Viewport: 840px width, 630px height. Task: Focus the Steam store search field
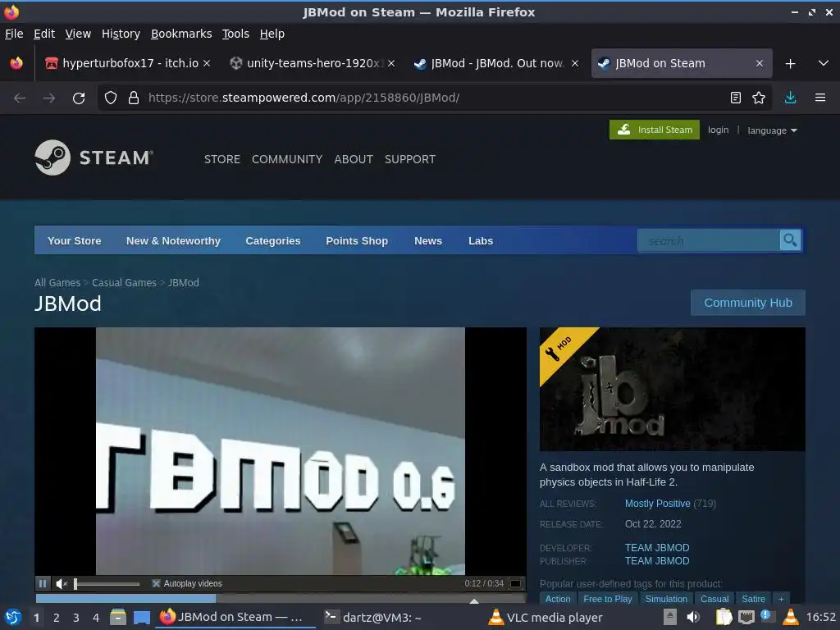pos(708,240)
